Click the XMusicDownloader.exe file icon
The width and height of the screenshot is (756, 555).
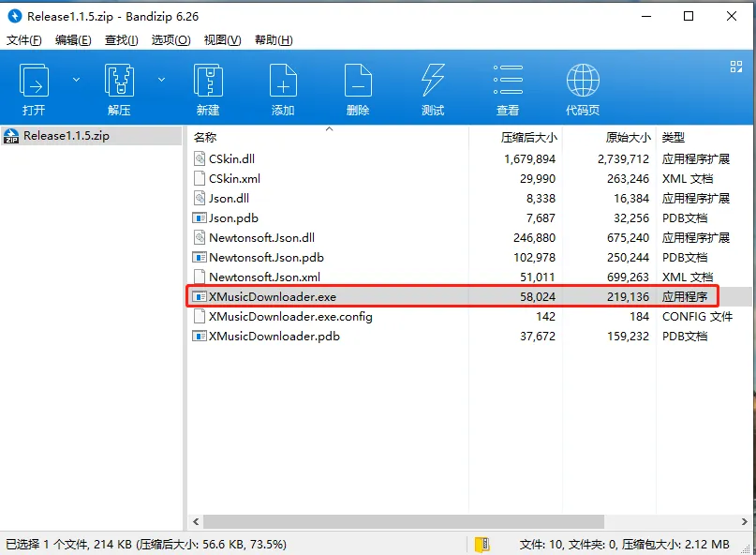(x=200, y=297)
